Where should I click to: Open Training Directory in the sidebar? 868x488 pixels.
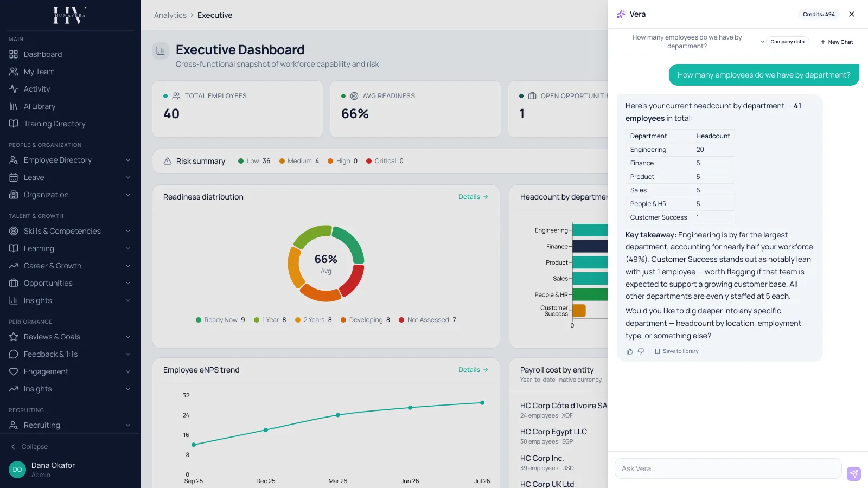tap(71, 124)
